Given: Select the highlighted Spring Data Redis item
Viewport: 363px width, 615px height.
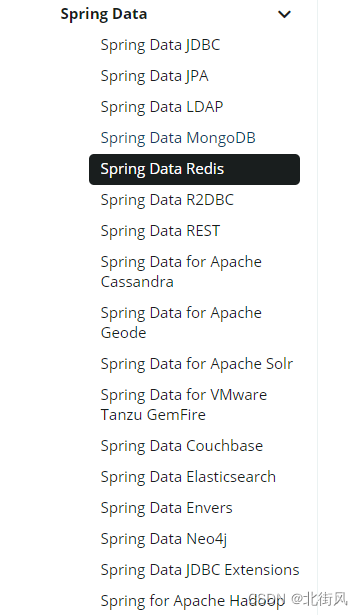Looking at the screenshot, I should (194, 169).
